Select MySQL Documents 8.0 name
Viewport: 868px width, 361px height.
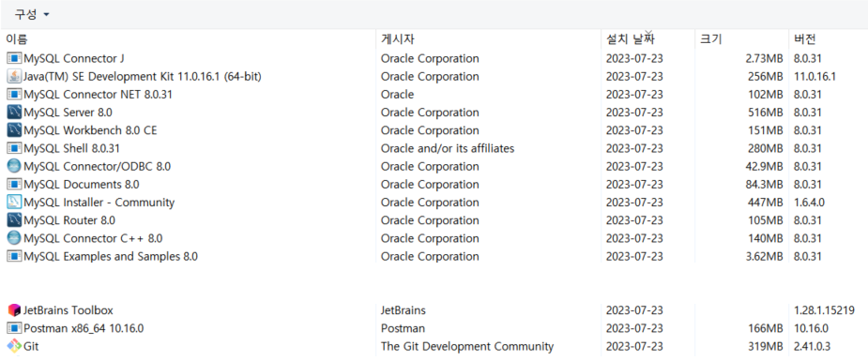click(x=82, y=185)
